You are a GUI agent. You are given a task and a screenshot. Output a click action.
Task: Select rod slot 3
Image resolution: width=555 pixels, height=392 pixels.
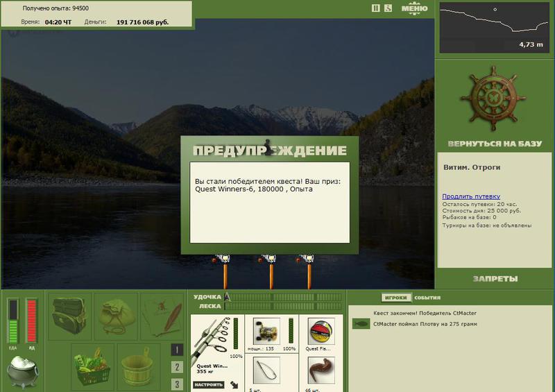[x=177, y=384]
